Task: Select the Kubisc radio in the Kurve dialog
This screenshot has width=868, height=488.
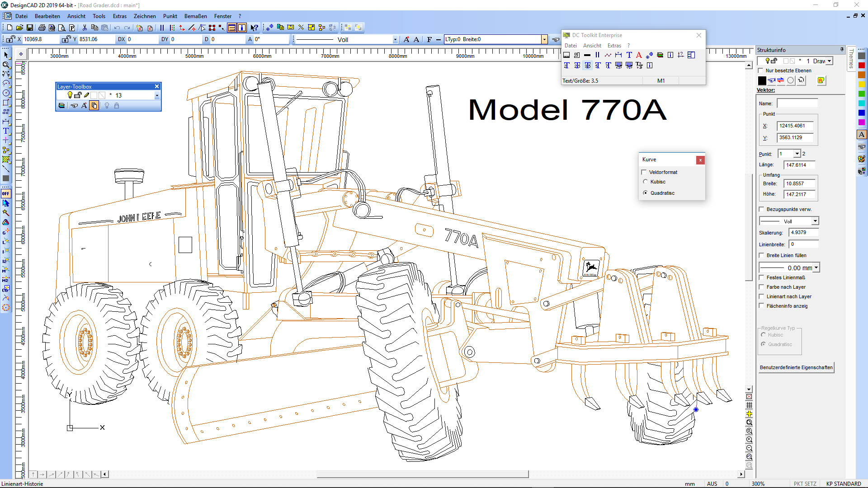Action: click(646, 182)
